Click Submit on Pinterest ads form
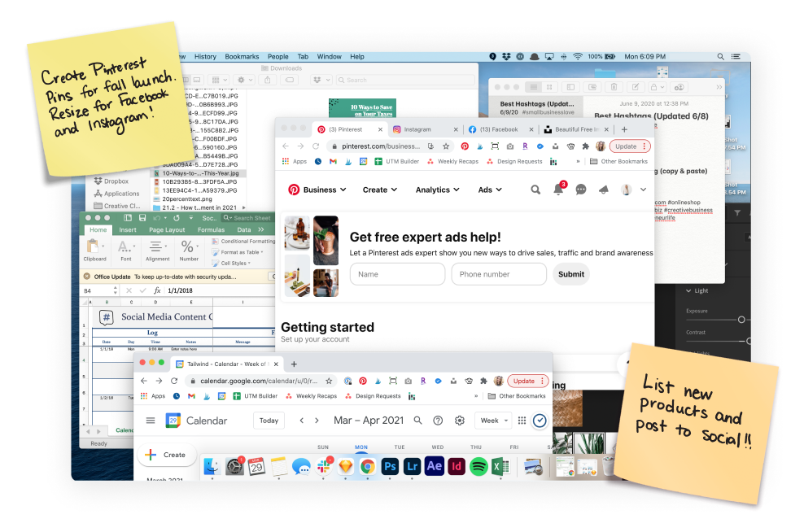 point(571,274)
